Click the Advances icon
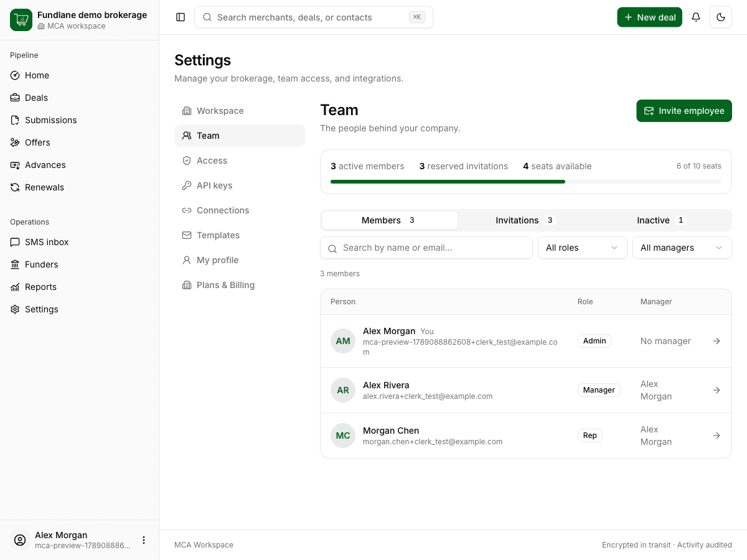The width and height of the screenshot is (747, 560). 15,165
